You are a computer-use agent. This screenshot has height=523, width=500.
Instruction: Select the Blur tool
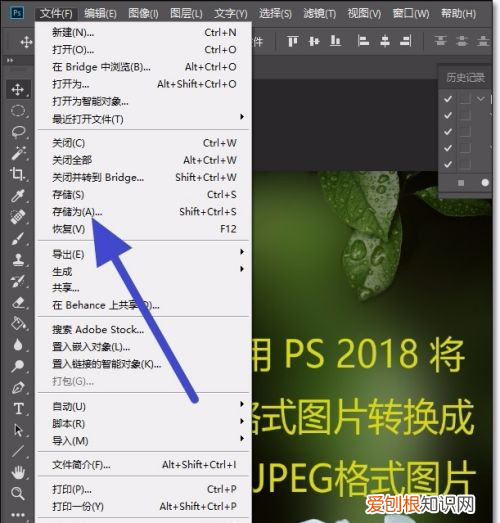18,345
